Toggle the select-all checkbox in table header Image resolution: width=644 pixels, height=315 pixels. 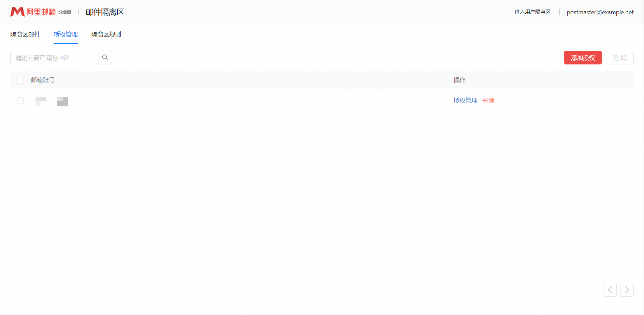(20, 80)
